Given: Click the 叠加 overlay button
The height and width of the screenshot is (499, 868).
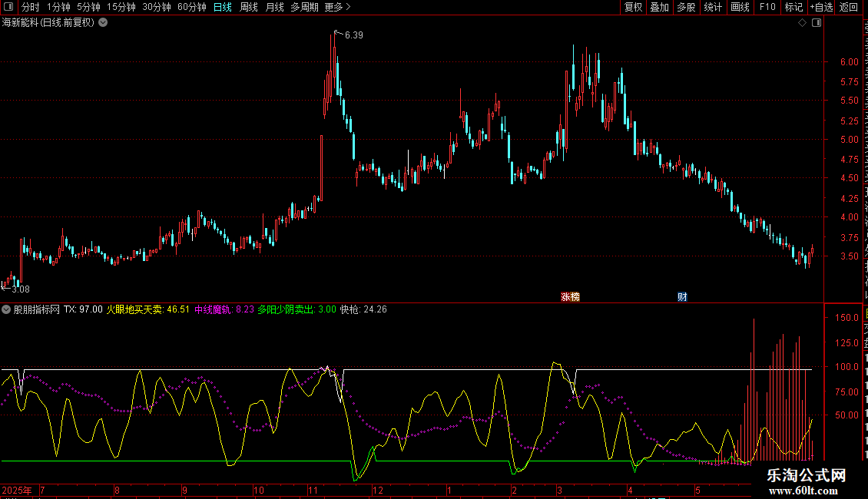Looking at the screenshot, I should click(x=660, y=7).
